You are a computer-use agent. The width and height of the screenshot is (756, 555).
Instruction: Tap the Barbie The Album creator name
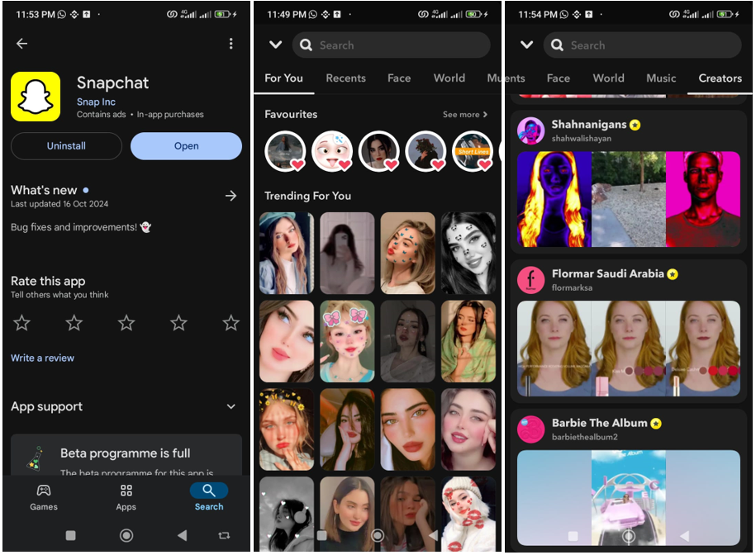pyautogui.click(x=599, y=423)
